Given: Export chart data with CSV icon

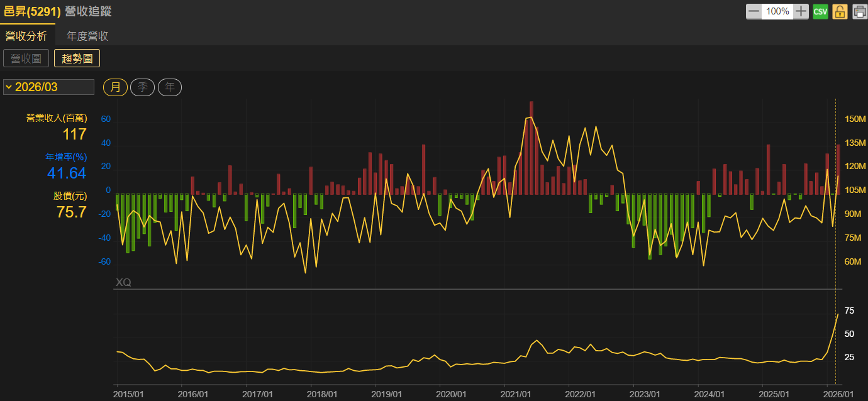Looking at the screenshot, I should [820, 11].
